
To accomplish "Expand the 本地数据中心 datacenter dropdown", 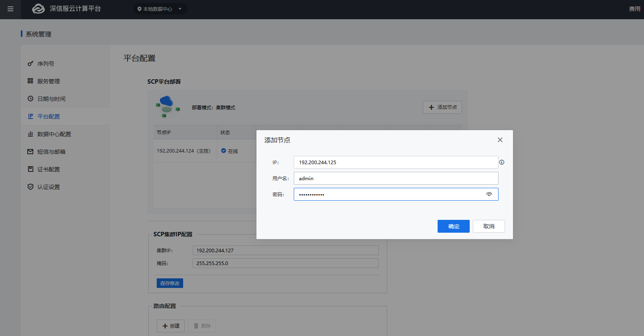I will 160,9.
